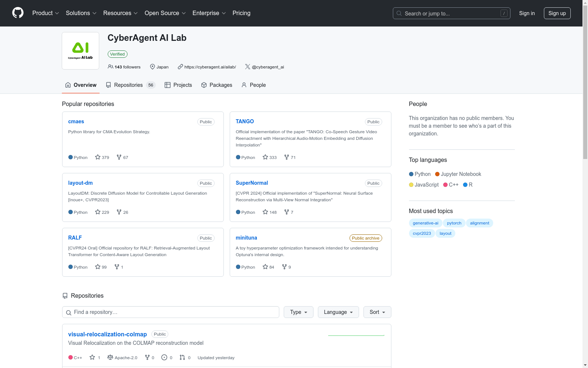Click the star icon on cmaes card
The width and height of the screenshot is (588, 368).
point(98,157)
